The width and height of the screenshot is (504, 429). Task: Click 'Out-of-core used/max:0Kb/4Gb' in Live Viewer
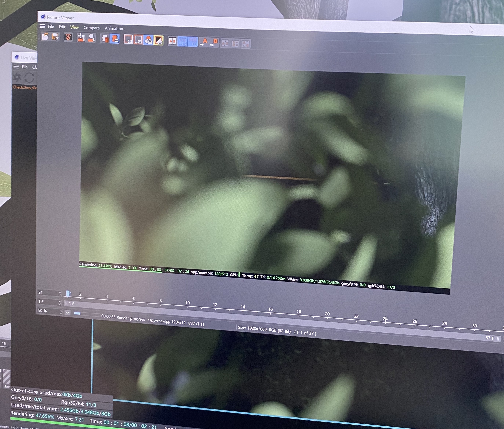46,393
